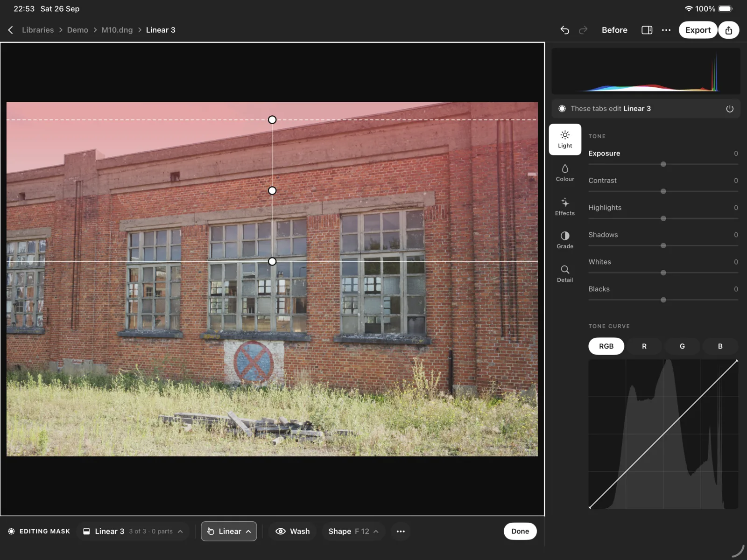The image size is (747, 560).
Task: Toggle the side-by-side compare view icon
Action: click(647, 30)
